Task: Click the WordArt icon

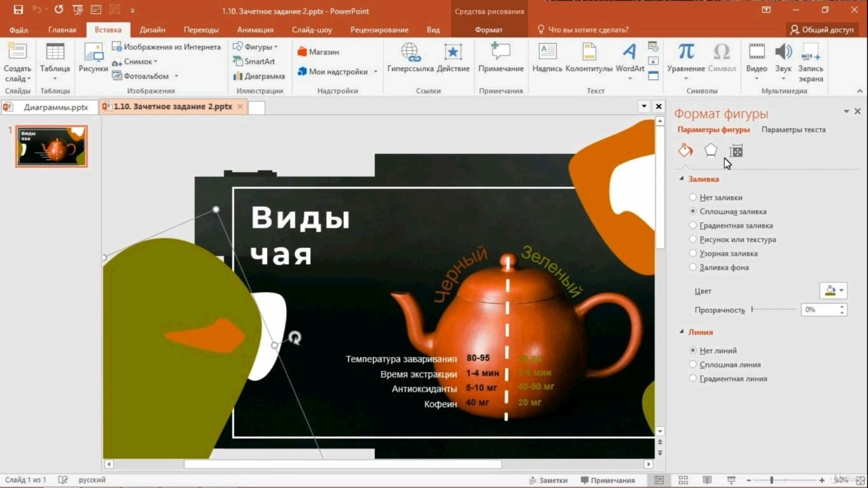Action: (630, 58)
